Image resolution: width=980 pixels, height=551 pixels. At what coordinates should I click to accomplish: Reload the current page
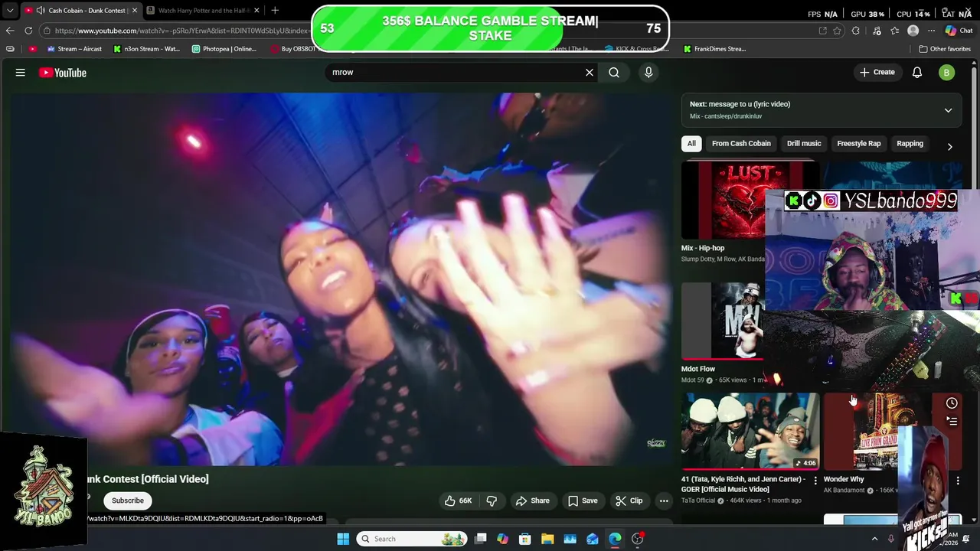28,31
